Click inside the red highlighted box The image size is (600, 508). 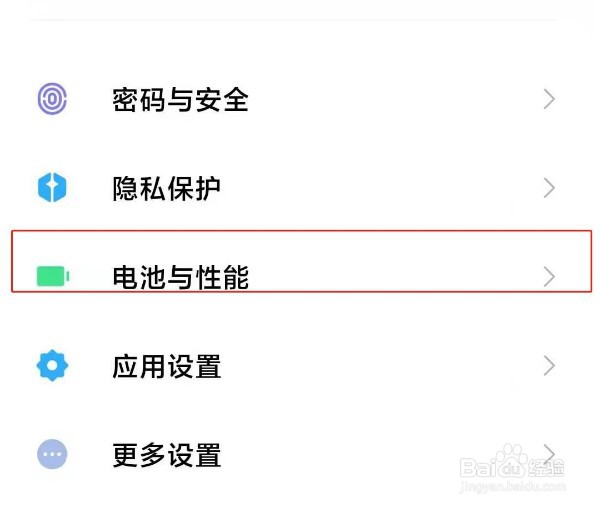pyautogui.click(x=380, y=260)
